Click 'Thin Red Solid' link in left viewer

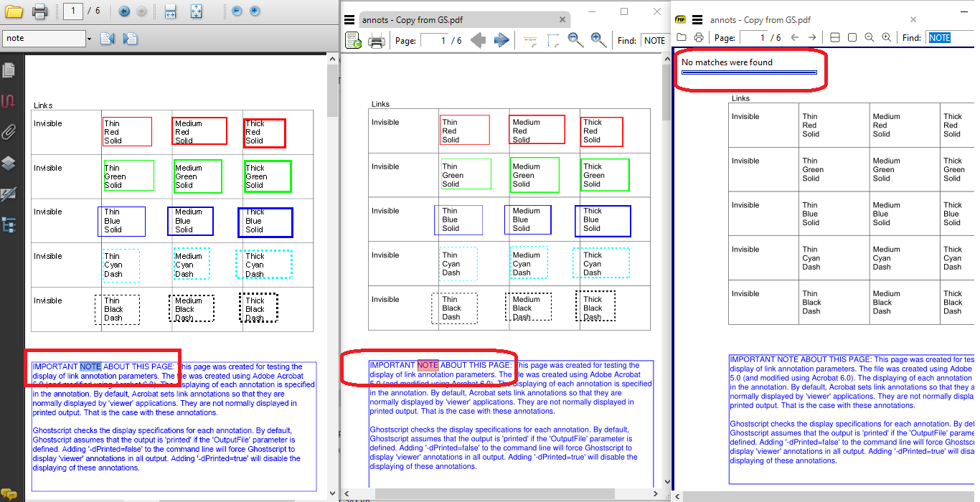pos(127,132)
